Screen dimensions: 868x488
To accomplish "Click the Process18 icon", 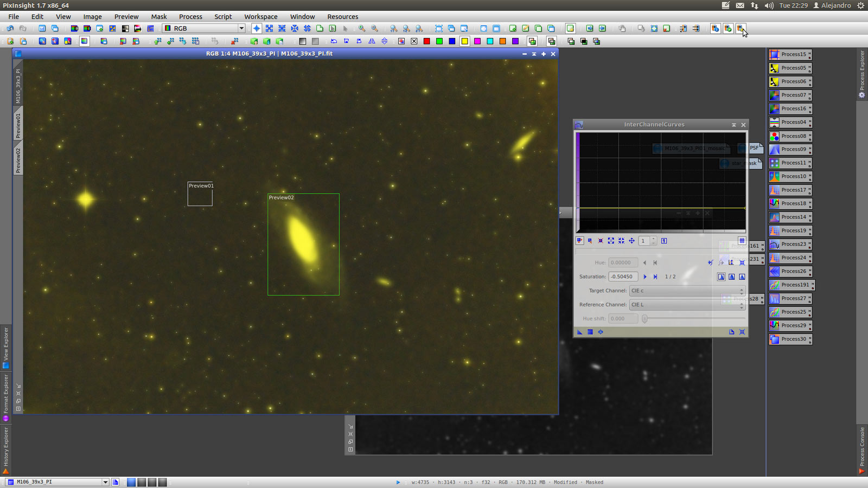I will coord(790,203).
